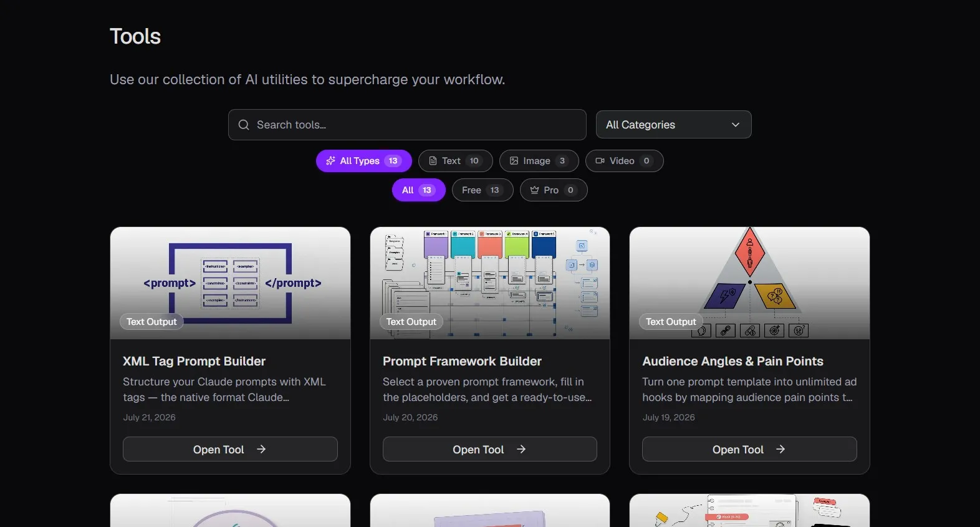Click the document icon on Text filter
This screenshot has height=527, width=980.
433,161
